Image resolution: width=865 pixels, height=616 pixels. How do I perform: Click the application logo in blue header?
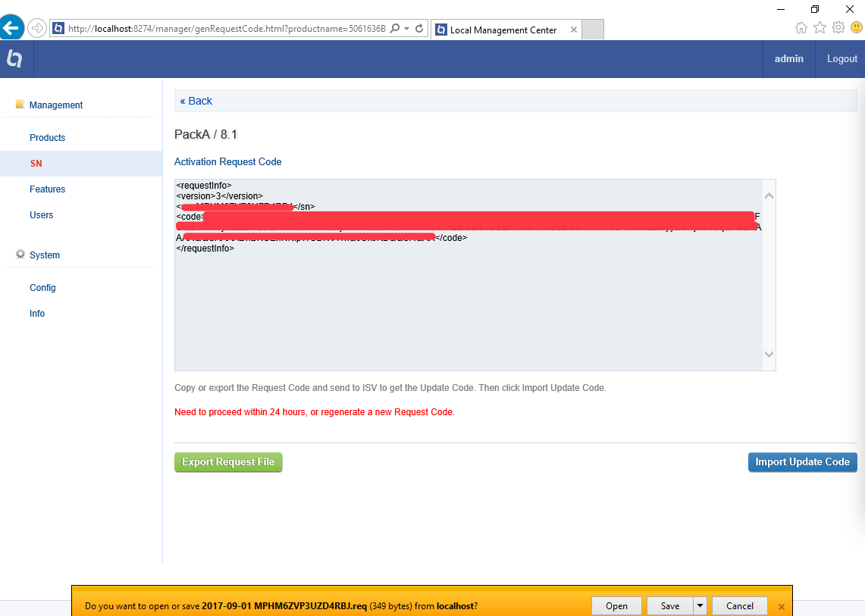pos(14,58)
